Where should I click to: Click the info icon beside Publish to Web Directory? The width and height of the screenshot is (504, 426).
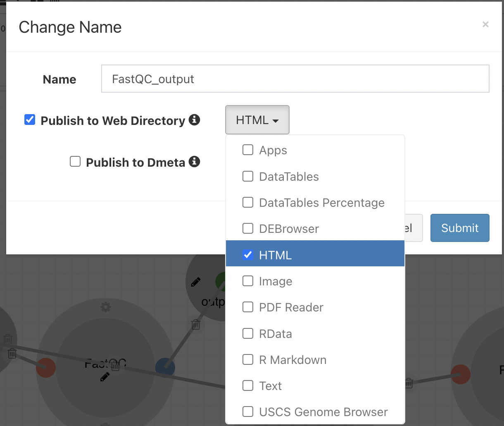pos(194,120)
